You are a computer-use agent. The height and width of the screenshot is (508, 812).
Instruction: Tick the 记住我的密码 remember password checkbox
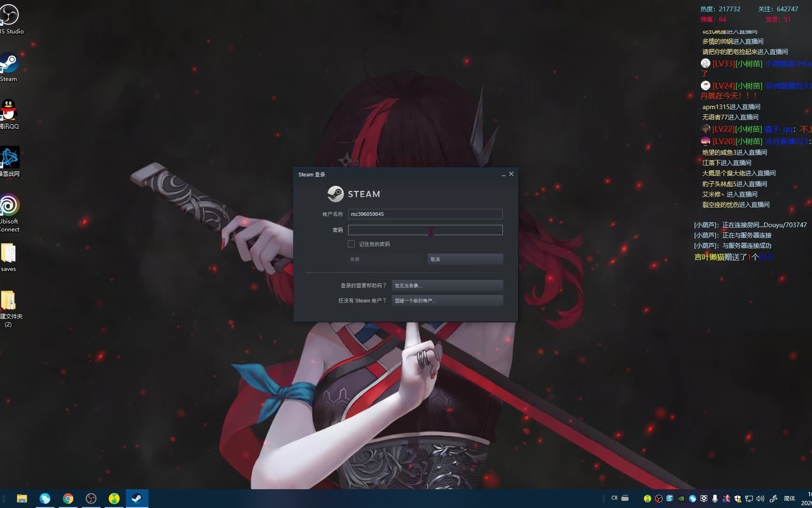(351, 244)
